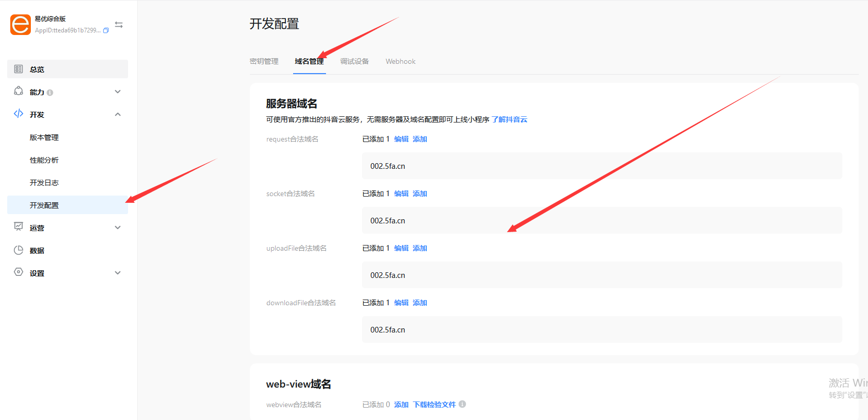Switch to the Webhook tab

click(401, 61)
